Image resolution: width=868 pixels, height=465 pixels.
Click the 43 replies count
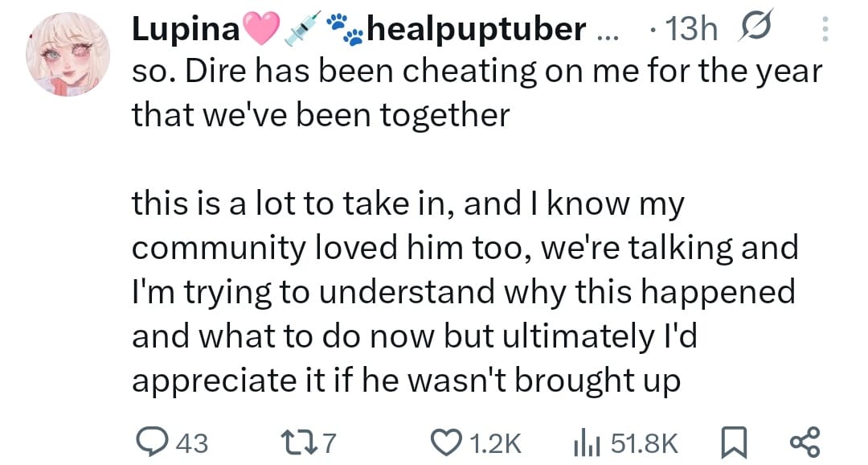coord(191,442)
